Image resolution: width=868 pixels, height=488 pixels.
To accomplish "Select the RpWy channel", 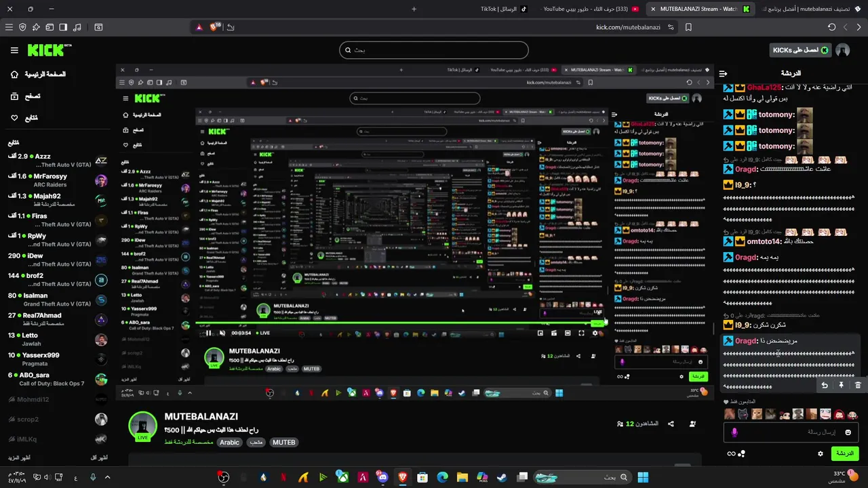I will (x=58, y=240).
